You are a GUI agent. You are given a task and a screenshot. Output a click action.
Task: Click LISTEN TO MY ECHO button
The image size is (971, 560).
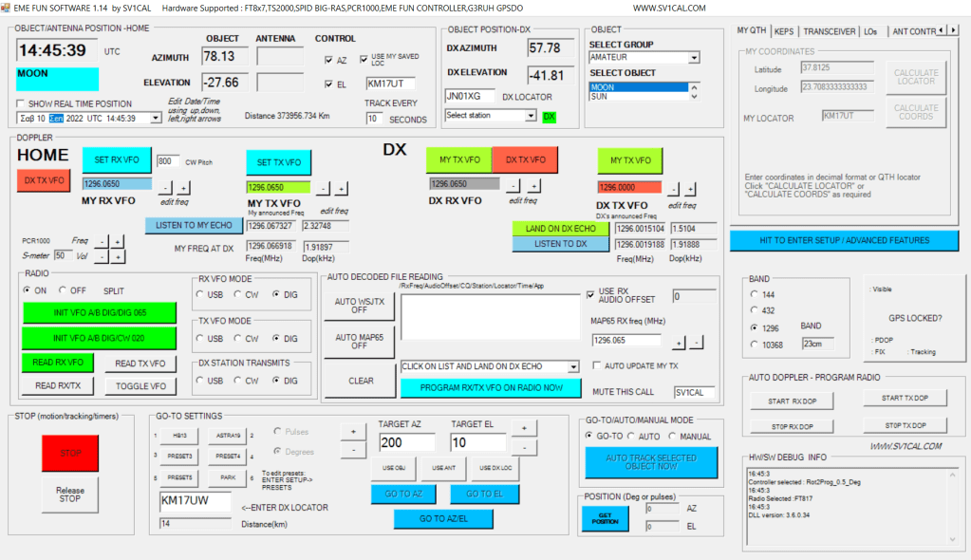coord(194,225)
